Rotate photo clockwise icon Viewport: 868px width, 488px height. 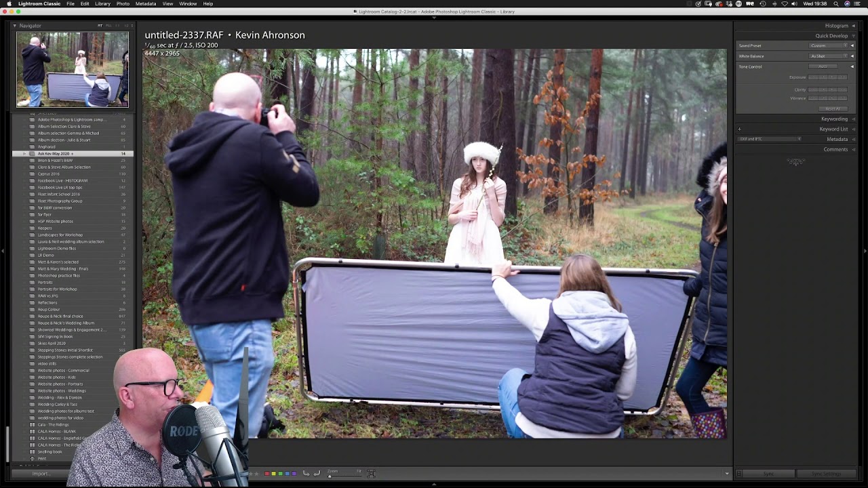click(316, 474)
